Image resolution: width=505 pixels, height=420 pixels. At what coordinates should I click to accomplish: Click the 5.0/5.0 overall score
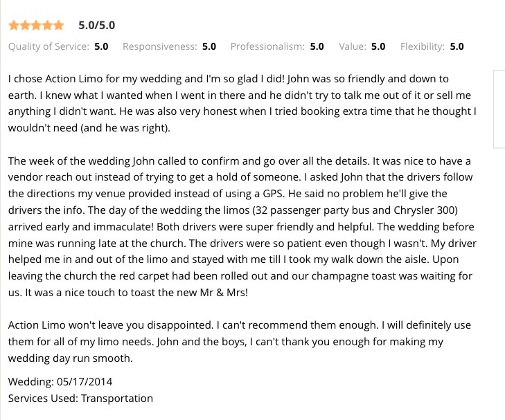point(96,25)
